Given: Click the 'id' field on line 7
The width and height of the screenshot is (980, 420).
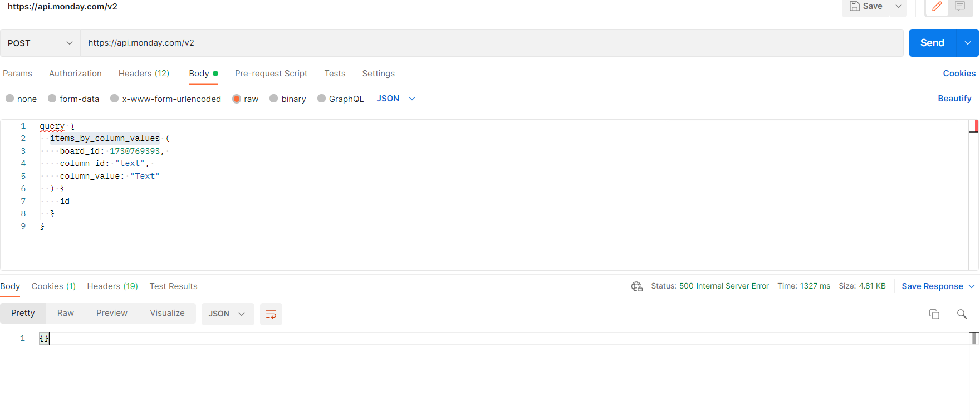Looking at the screenshot, I should (x=65, y=201).
